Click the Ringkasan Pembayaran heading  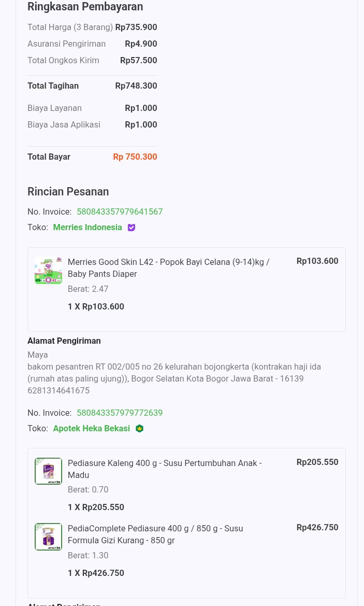coord(85,7)
